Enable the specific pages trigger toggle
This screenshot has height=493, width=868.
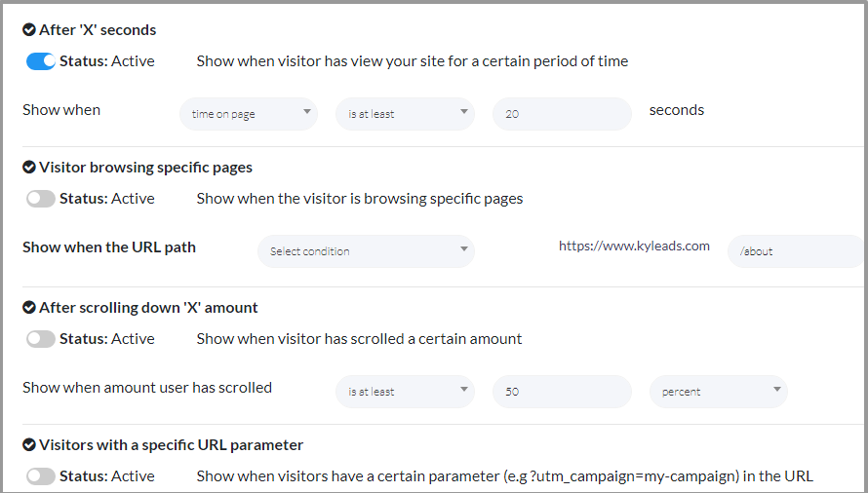tap(41, 199)
